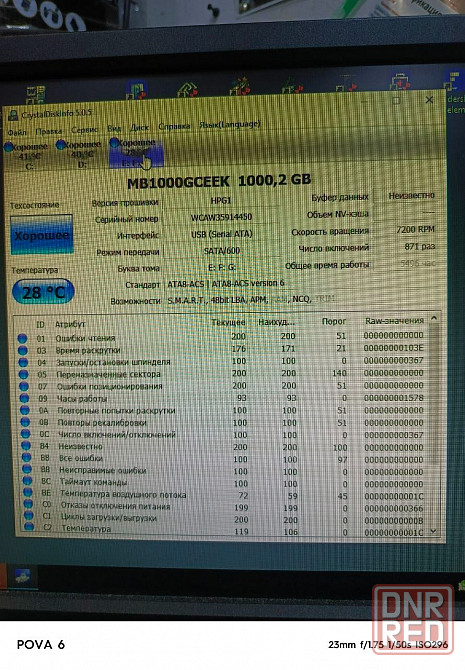Open the Правка menu
This screenshot has width=465, height=670.
[x=48, y=131]
